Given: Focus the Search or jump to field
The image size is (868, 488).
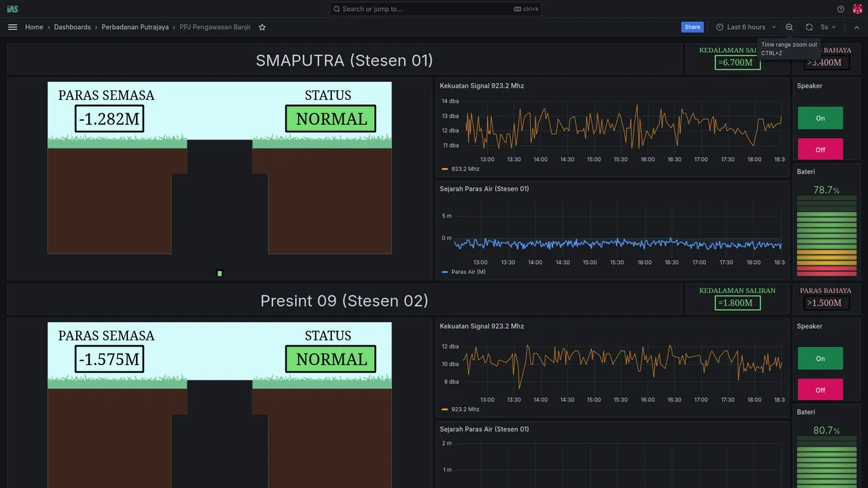Looking at the screenshot, I should click(435, 9).
